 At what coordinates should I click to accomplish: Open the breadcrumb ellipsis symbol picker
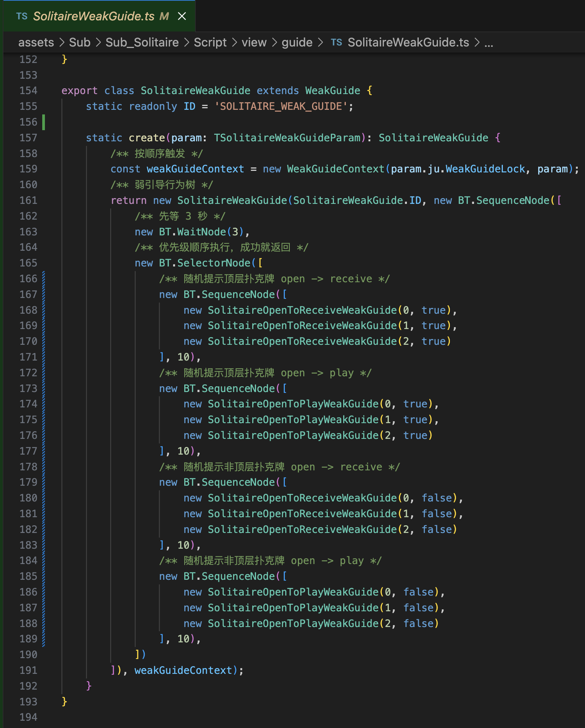pos(489,43)
